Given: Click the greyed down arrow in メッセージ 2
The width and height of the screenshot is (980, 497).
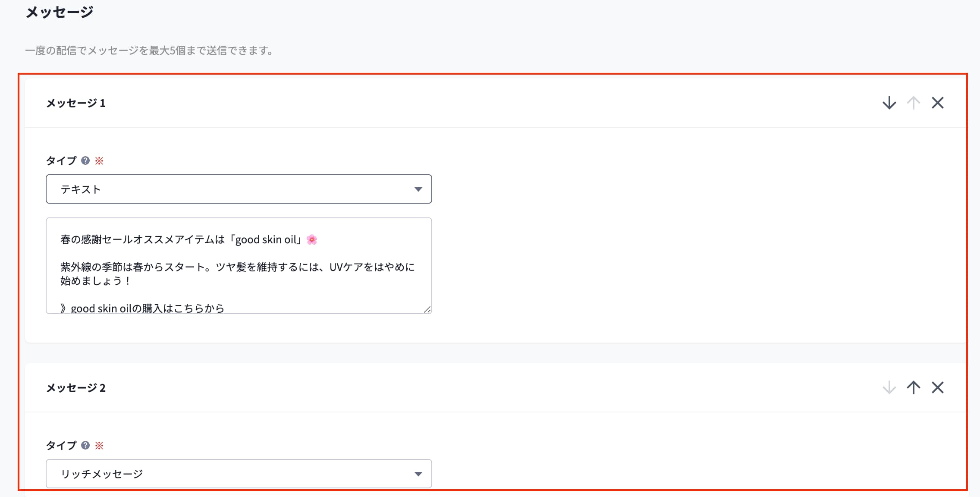Looking at the screenshot, I should coord(889,387).
